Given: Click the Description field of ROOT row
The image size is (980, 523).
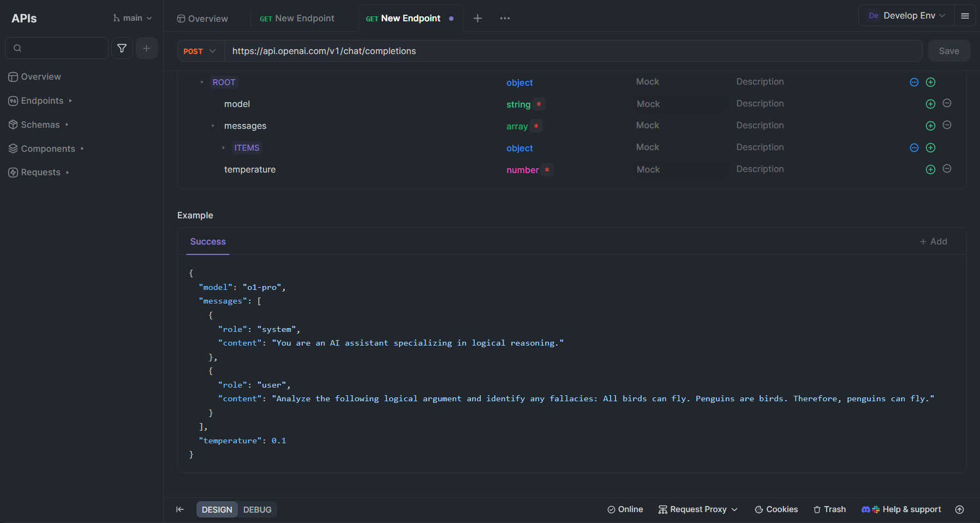Looking at the screenshot, I should tap(760, 82).
